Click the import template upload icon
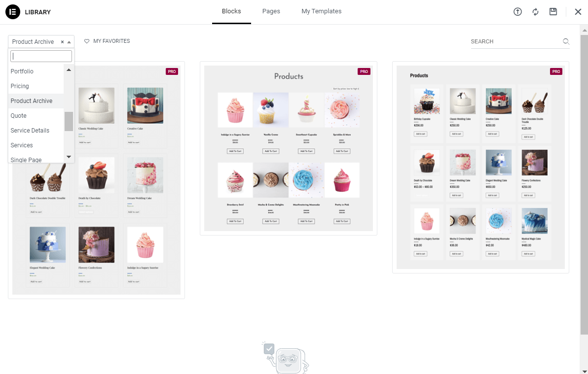Screen dimensions: 588x374 click(x=517, y=12)
